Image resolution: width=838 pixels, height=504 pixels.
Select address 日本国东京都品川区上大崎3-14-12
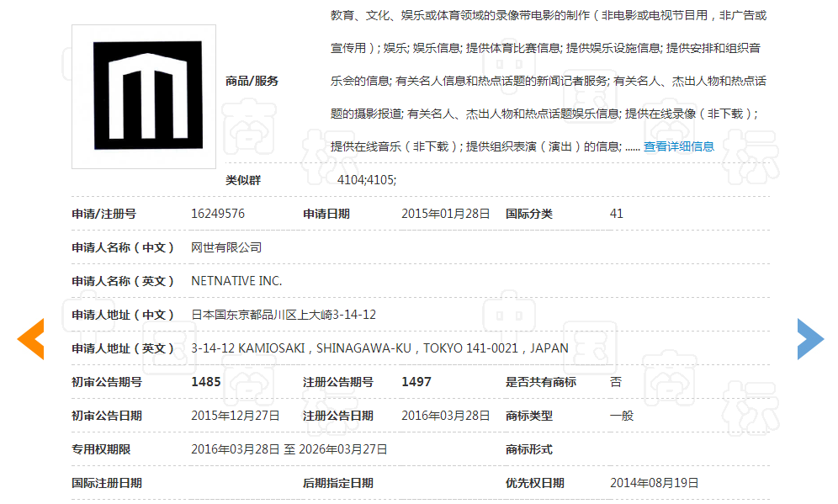tap(284, 315)
